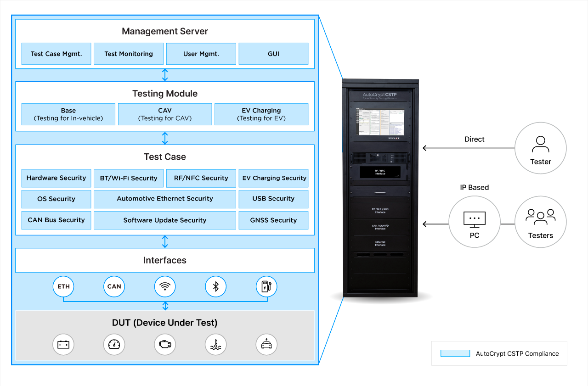Click the rack's monitor screen
The image size is (588, 386).
click(379, 123)
